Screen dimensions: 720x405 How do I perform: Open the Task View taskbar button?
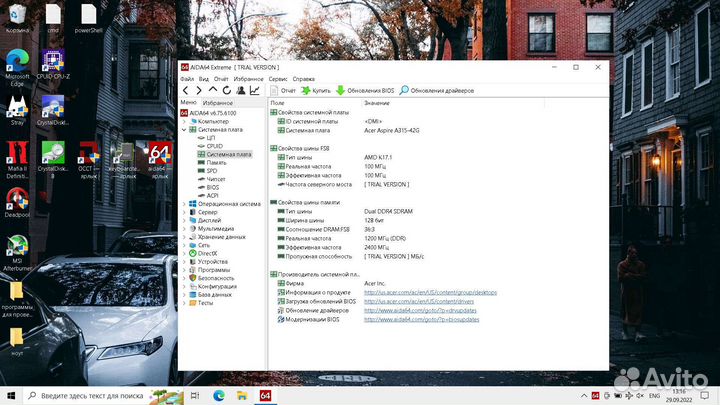pyautogui.click(x=195, y=395)
